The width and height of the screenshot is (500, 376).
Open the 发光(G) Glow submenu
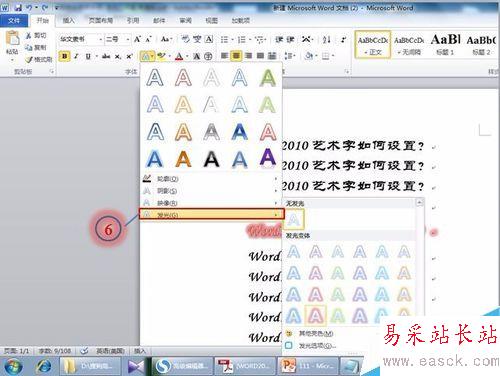click(212, 214)
